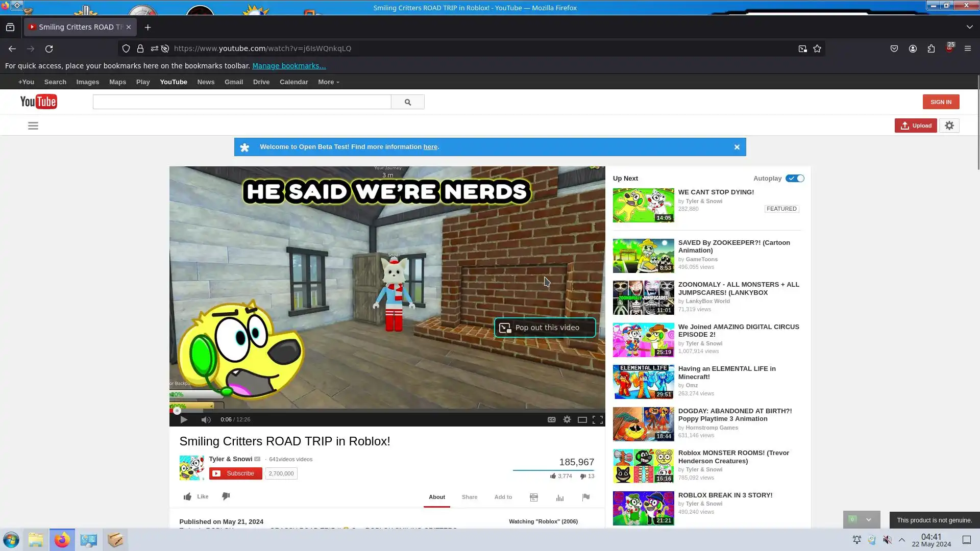Switch to the Share tab
The height and width of the screenshot is (551, 980).
[469, 497]
